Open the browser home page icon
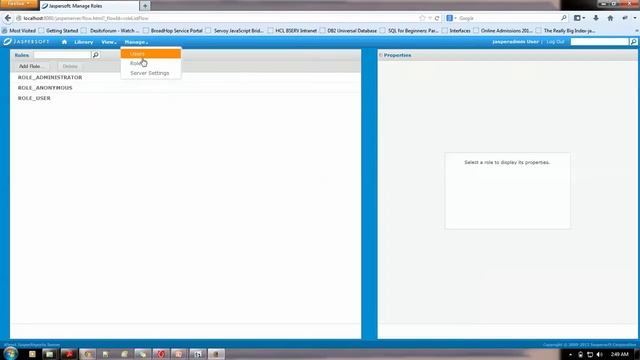640x360 pixels. point(610,18)
